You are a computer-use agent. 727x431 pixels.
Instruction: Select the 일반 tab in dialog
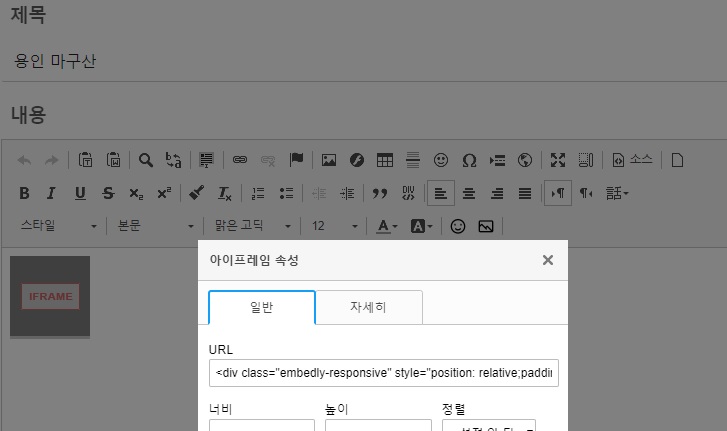(261, 307)
